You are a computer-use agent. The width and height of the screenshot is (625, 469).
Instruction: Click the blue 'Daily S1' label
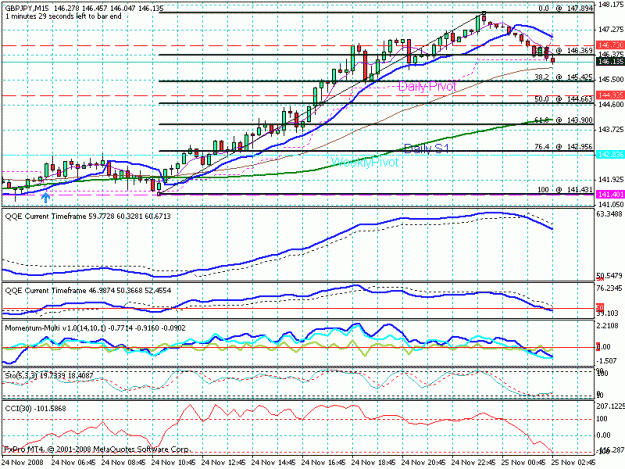[x=426, y=149]
